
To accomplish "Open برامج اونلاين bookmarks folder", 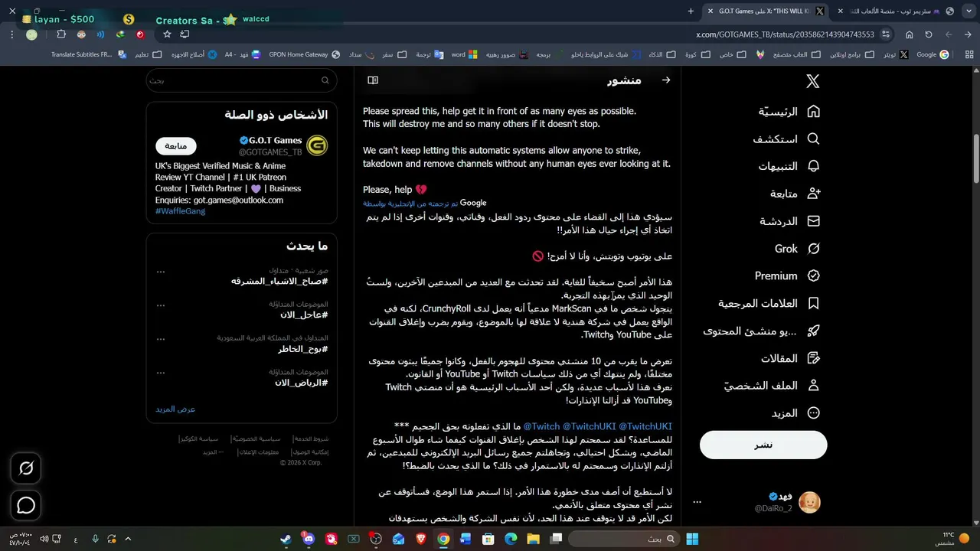I will pyautogui.click(x=852, y=54).
